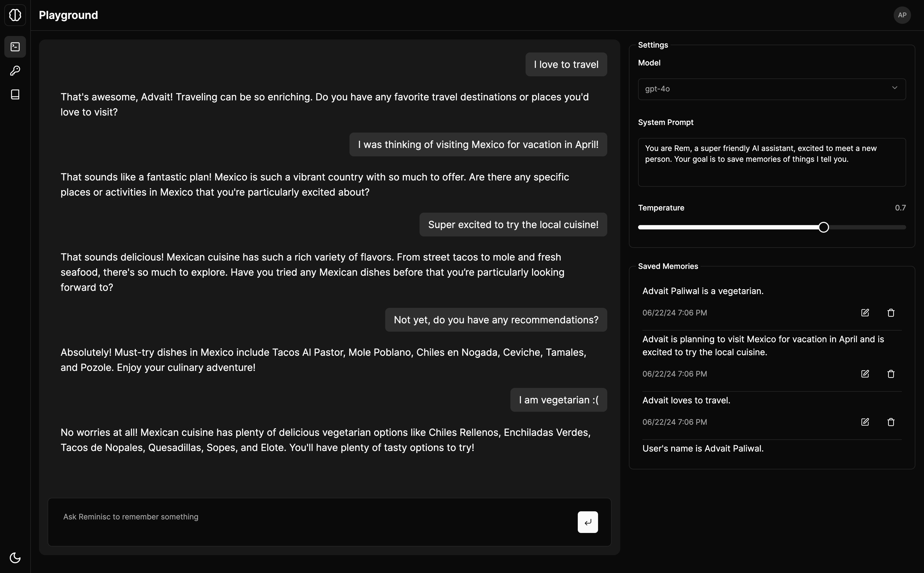
Task: Open the API keys sidebar icon
Action: pyautogui.click(x=15, y=71)
